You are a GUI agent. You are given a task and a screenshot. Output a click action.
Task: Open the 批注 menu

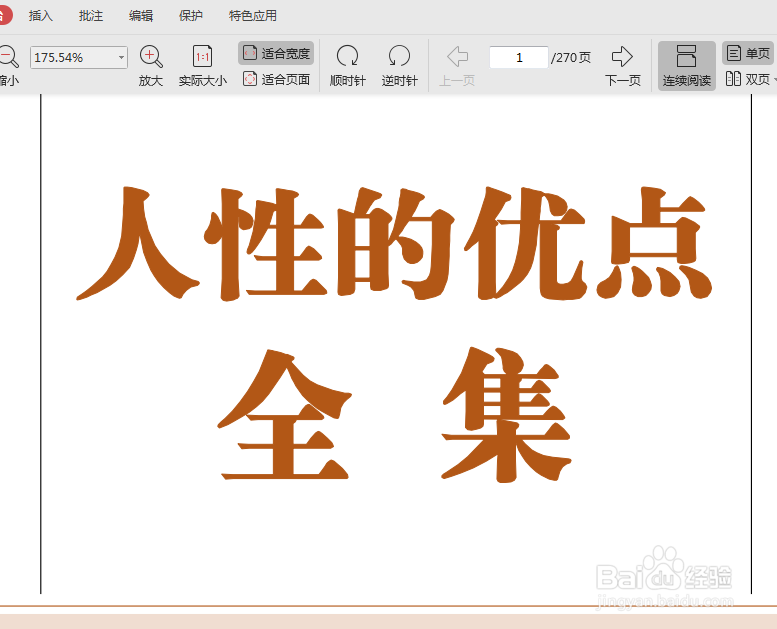[x=91, y=16]
